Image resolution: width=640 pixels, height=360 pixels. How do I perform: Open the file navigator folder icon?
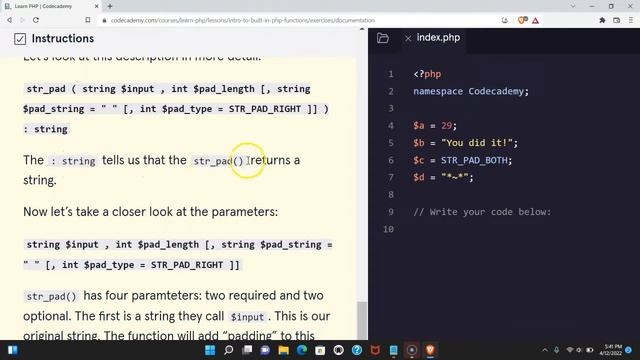tap(382, 38)
